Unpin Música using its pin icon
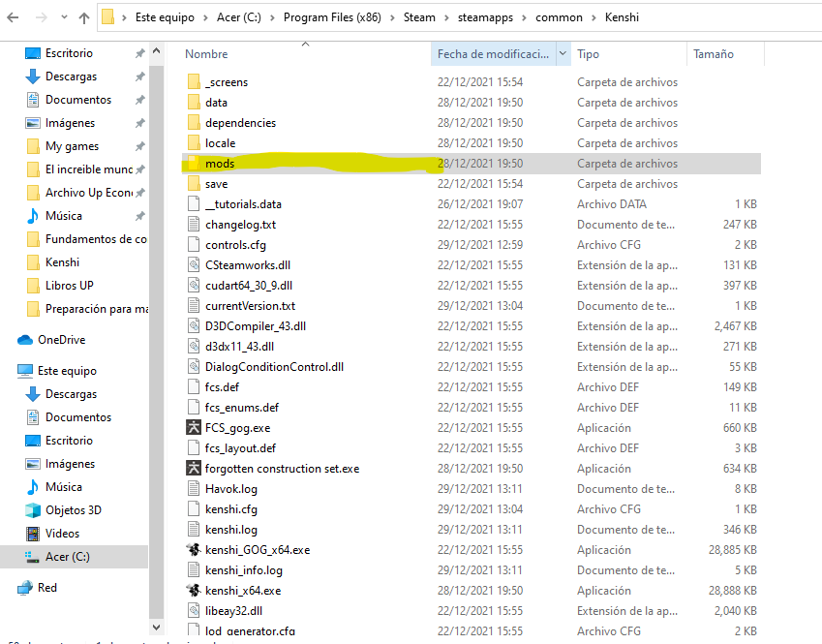Viewport: 822px width, 644px height. [140, 216]
